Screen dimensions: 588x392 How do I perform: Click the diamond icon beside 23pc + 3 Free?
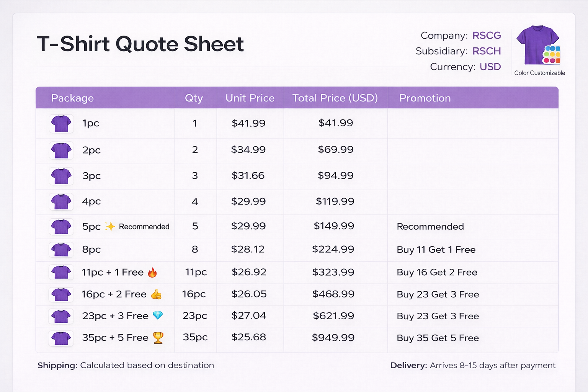click(158, 315)
